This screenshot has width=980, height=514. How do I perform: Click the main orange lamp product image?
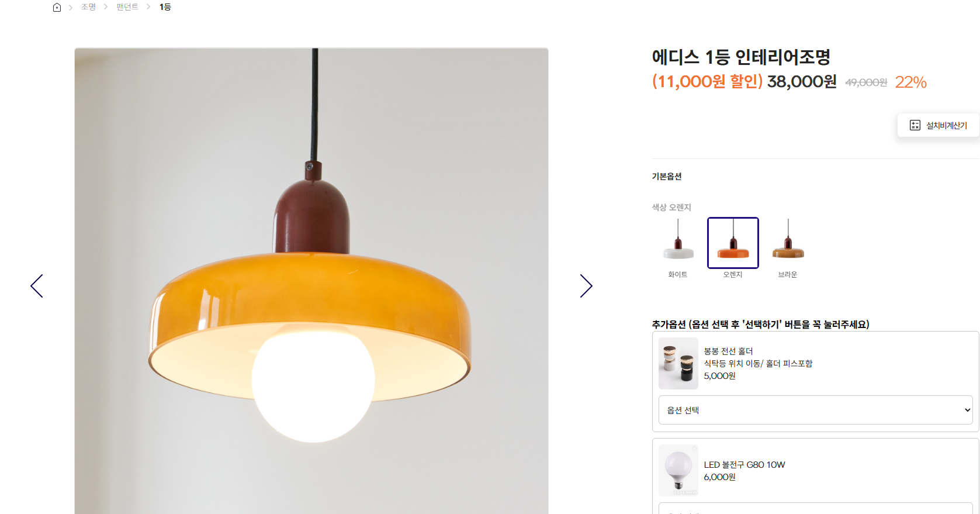tap(311, 281)
